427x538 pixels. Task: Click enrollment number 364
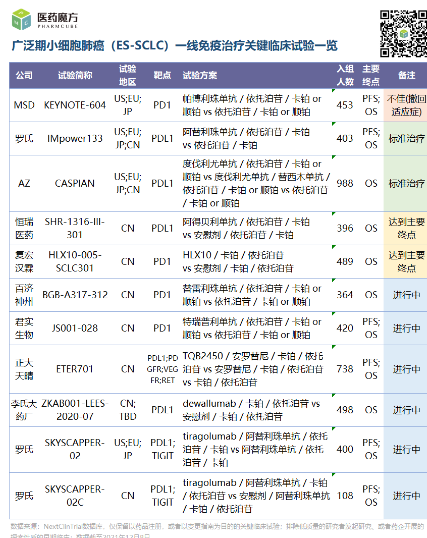pos(345,295)
